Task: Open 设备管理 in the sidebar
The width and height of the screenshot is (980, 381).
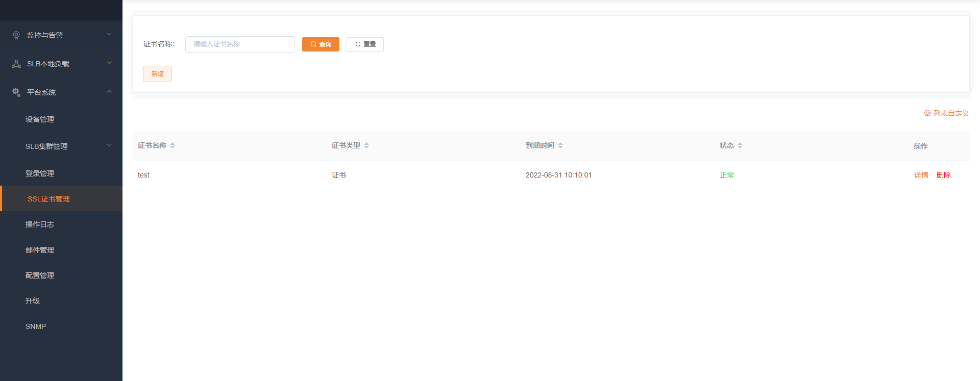Action: [x=40, y=119]
